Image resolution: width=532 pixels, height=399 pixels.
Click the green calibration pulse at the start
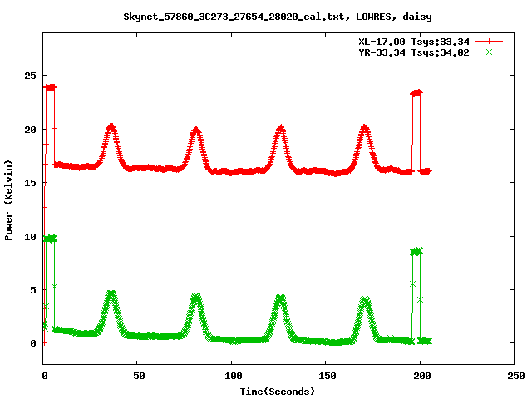tap(50, 239)
